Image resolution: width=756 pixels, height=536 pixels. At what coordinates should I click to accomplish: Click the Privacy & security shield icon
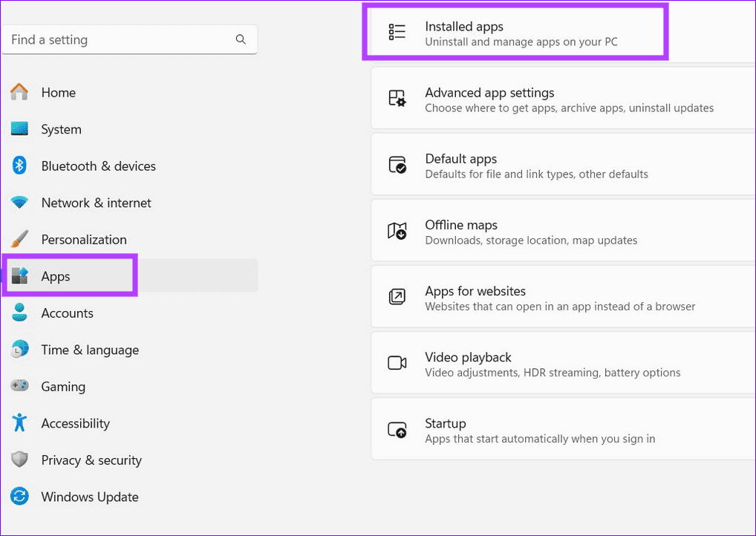pyautogui.click(x=19, y=460)
